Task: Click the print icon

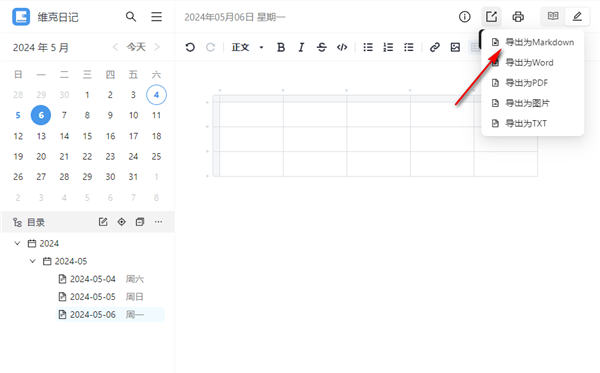Action: [x=518, y=17]
